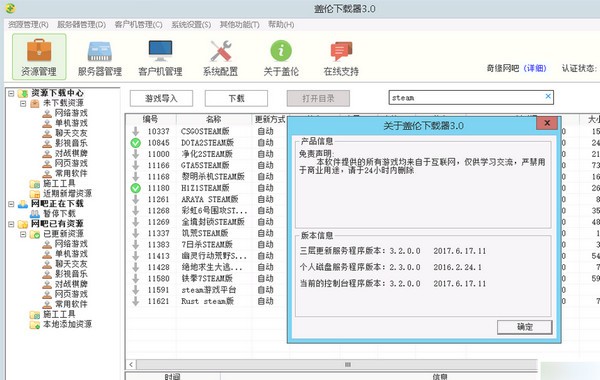
Task: Select row number 11268
Action: [x=158, y=210]
